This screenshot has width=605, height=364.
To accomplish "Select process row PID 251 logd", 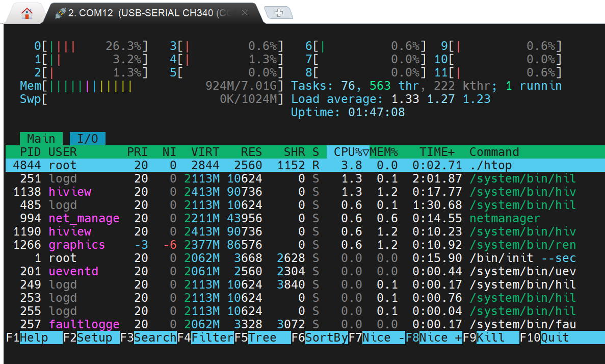I will (305, 178).
